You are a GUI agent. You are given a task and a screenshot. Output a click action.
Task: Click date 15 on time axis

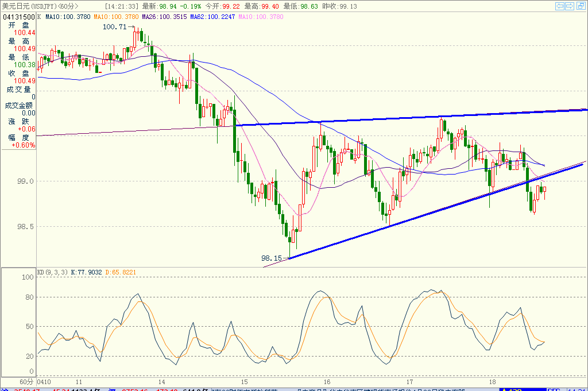click(x=244, y=382)
